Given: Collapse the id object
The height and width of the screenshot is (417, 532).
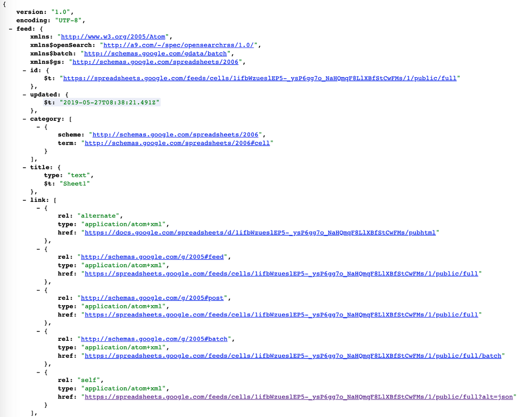Looking at the screenshot, I should coord(23,70).
